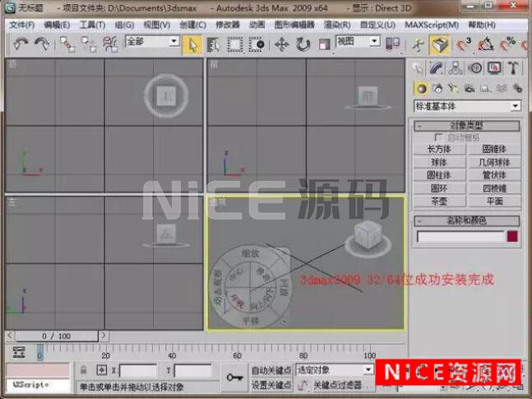Open the 全部 selection filter dropdown
Screen dimensions: 532x399
click(x=152, y=41)
